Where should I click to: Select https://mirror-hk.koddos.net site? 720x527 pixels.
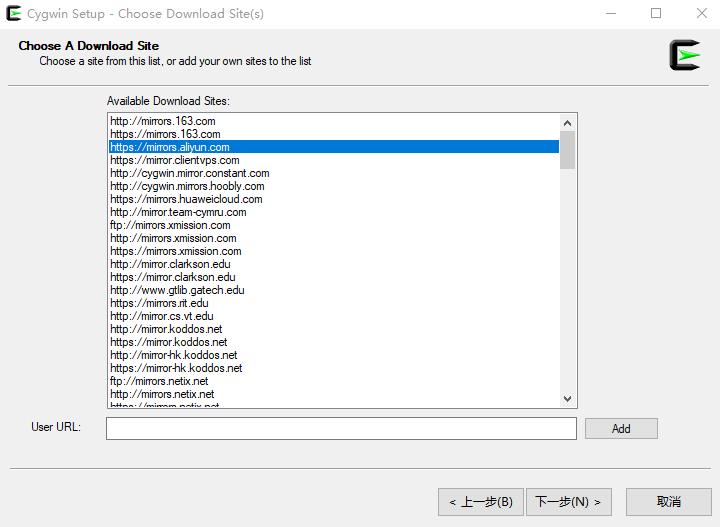[x=334, y=368]
